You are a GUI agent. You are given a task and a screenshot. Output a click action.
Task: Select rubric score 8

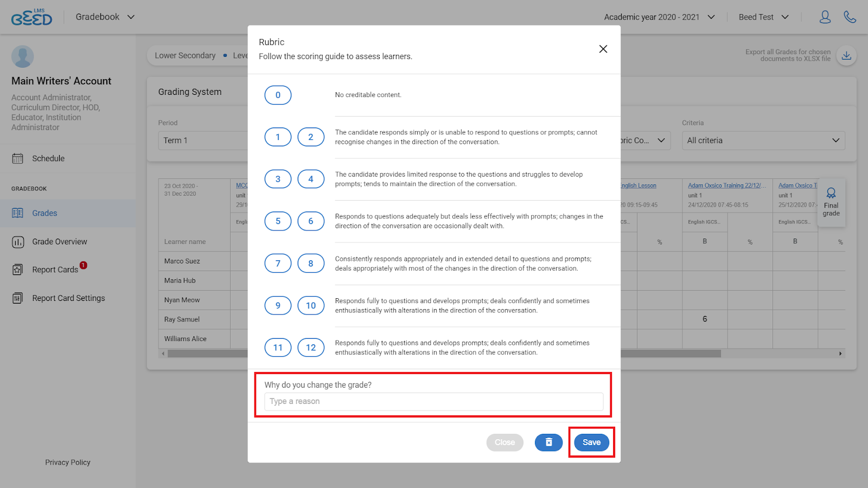point(311,264)
